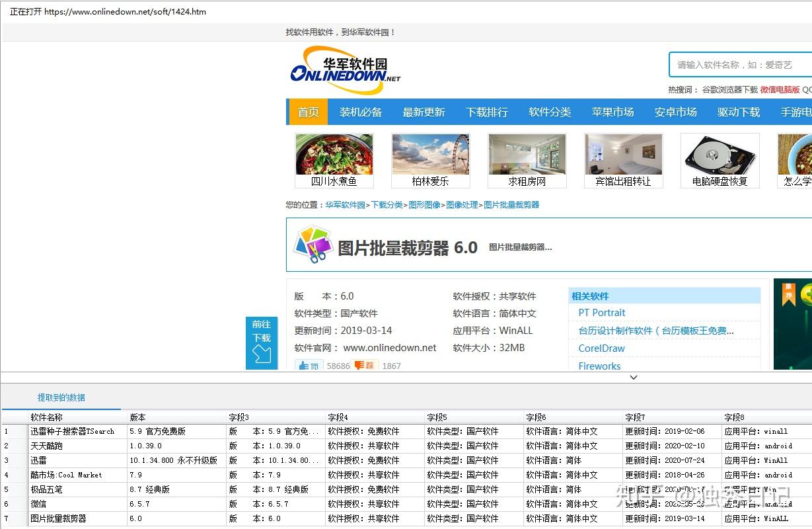Viewport: 812px width, 529px height.
Task: Click the 华军软件园 Onlinedown logo
Action: pos(345,70)
